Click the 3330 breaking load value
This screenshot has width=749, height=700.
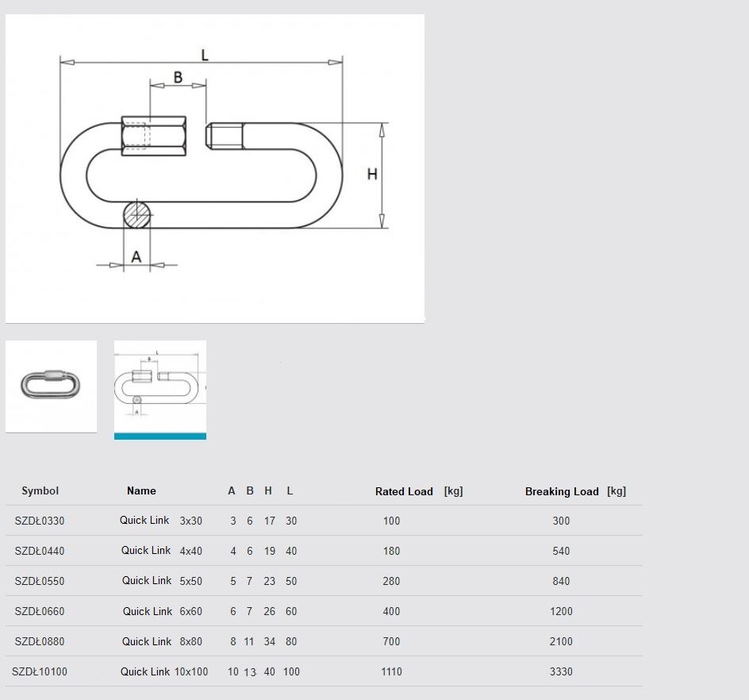561,672
